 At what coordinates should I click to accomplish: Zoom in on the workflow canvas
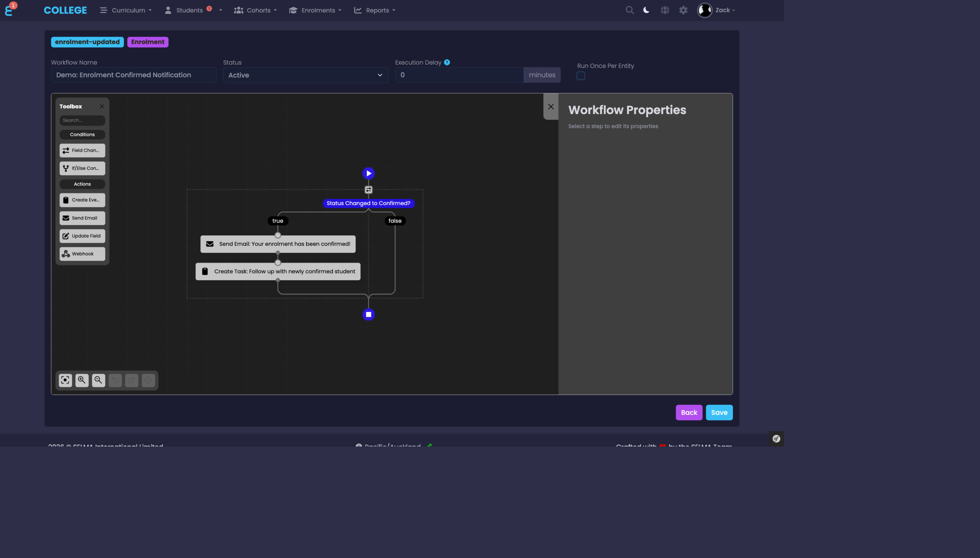click(x=82, y=380)
